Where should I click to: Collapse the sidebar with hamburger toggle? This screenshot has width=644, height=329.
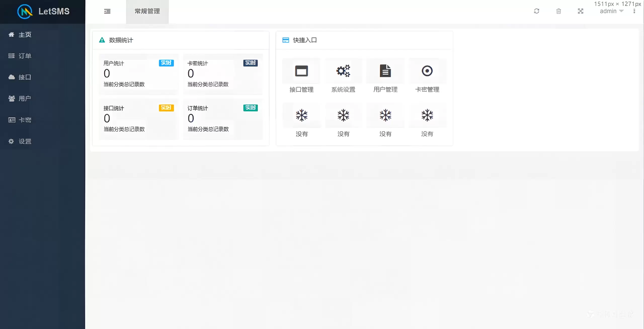click(107, 11)
